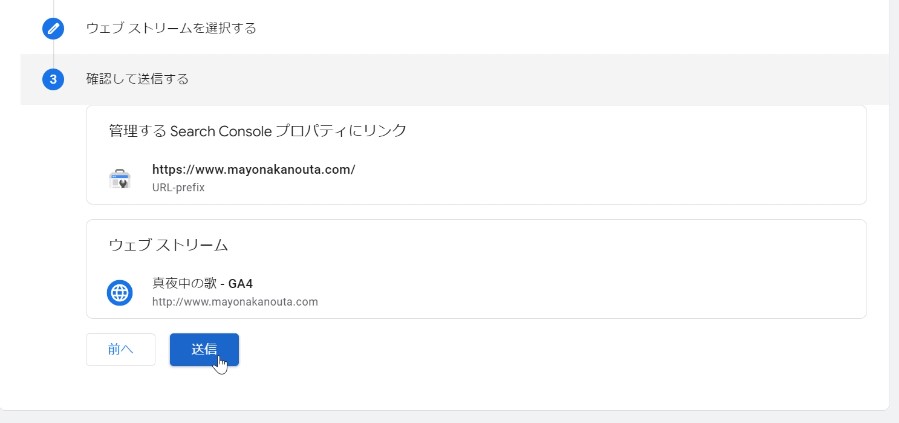Click the 管理する Search Console プロパティにリンク heading
This screenshot has width=899, height=423.
coord(257,131)
